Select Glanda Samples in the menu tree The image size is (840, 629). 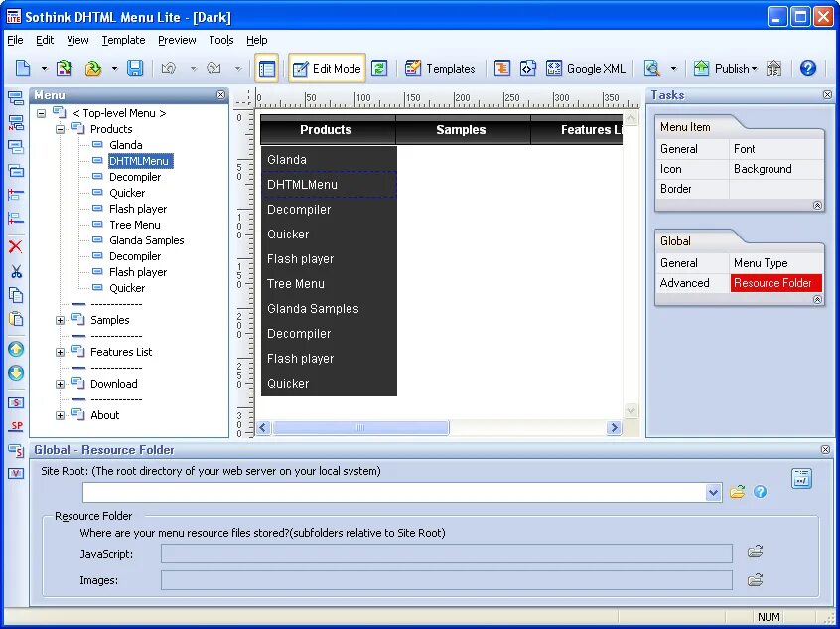[146, 240]
